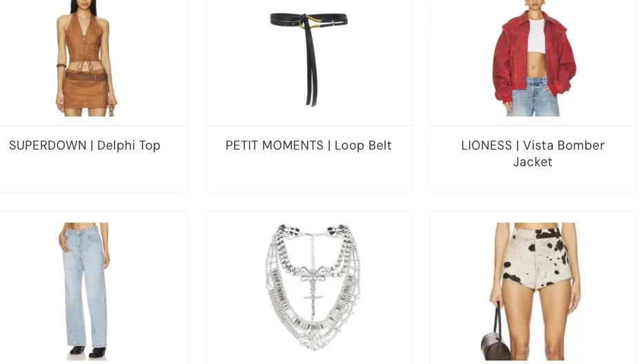This screenshot has width=641, height=364.
Task: Click the word Jacket on the title's second line
Action: coord(533,162)
